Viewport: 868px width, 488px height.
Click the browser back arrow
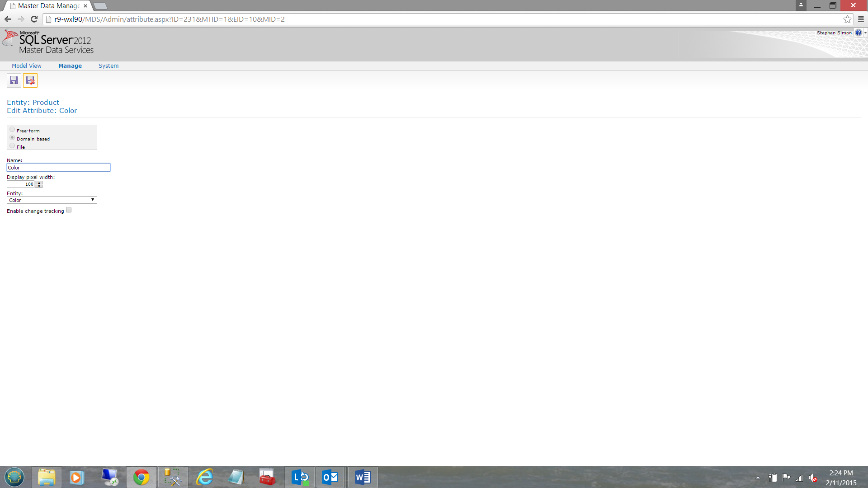tap(8, 19)
